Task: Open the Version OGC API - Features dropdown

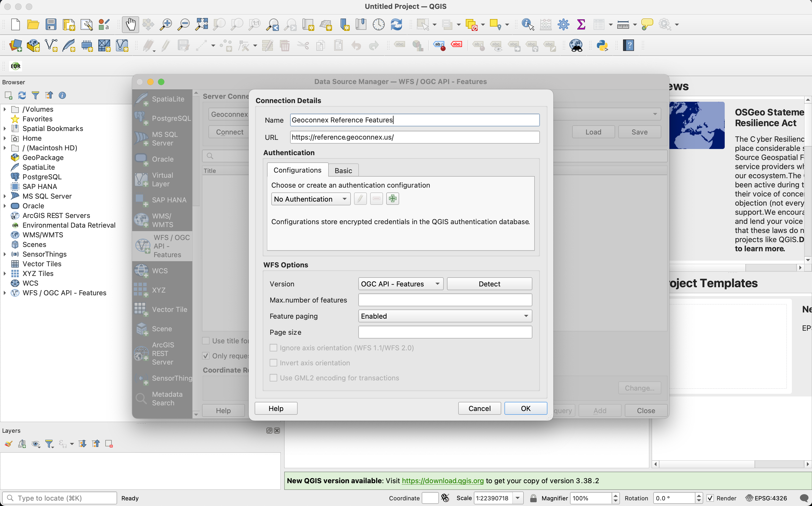Action: (400, 284)
